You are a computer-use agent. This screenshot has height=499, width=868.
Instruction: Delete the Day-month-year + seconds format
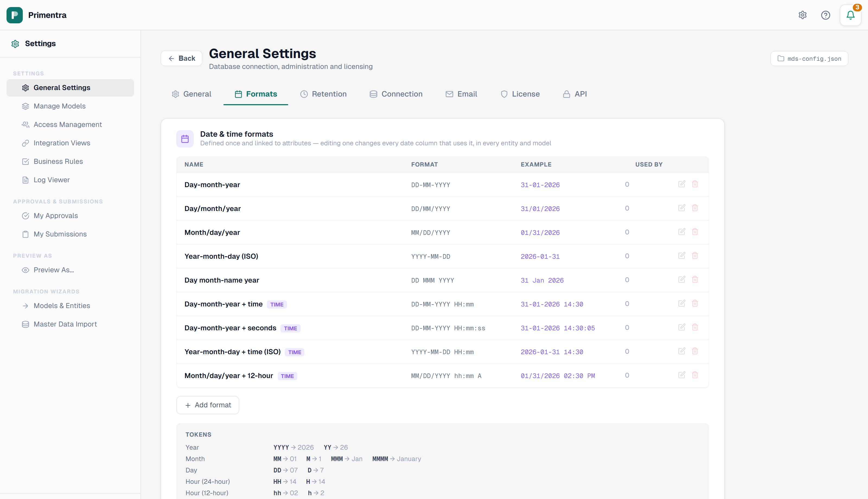(695, 327)
